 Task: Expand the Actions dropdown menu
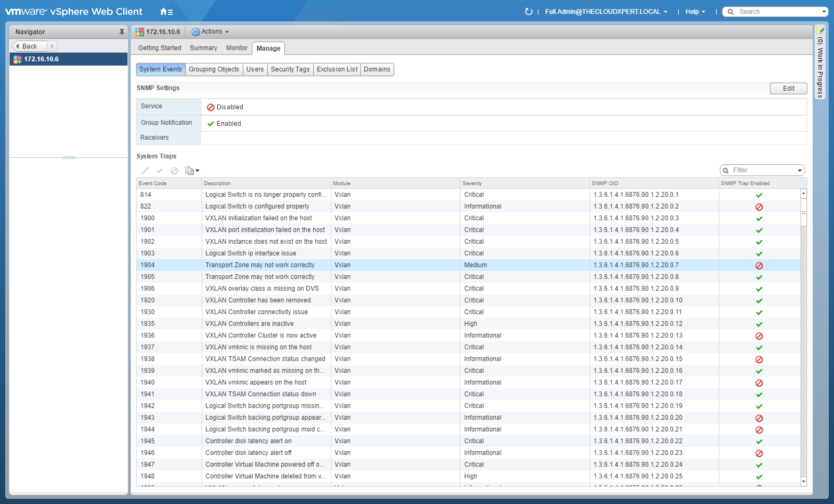click(x=211, y=32)
